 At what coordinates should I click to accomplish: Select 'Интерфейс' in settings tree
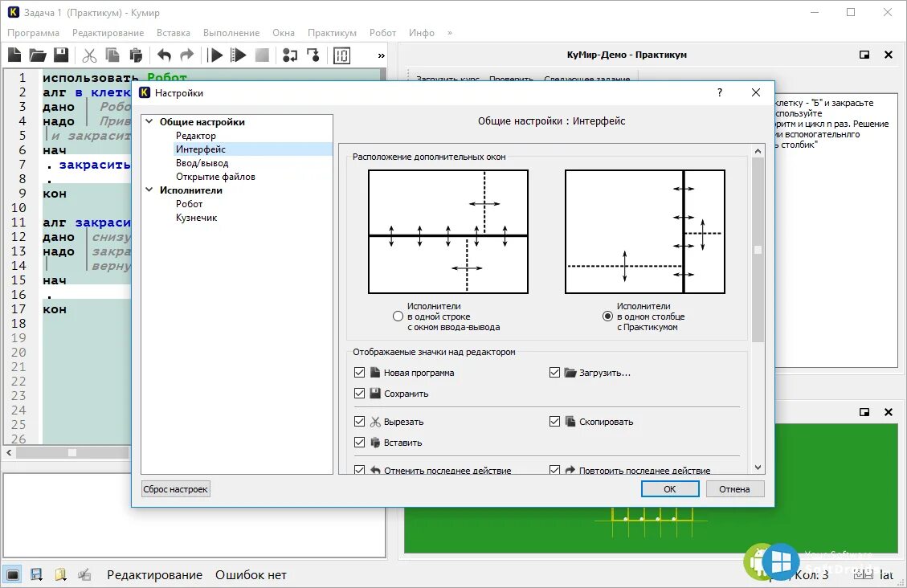click(201, 149)
